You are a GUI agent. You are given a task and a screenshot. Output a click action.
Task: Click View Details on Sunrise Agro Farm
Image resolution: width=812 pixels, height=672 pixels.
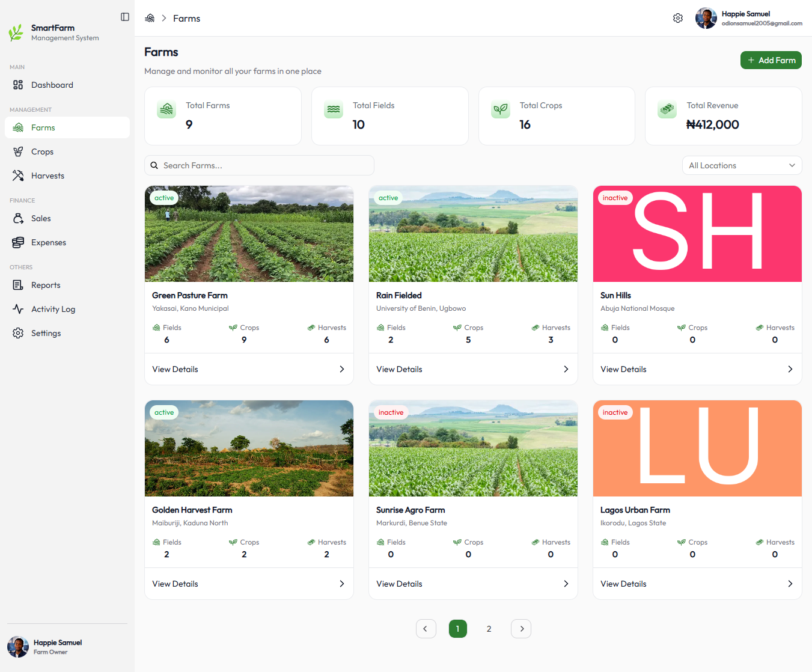473,584
